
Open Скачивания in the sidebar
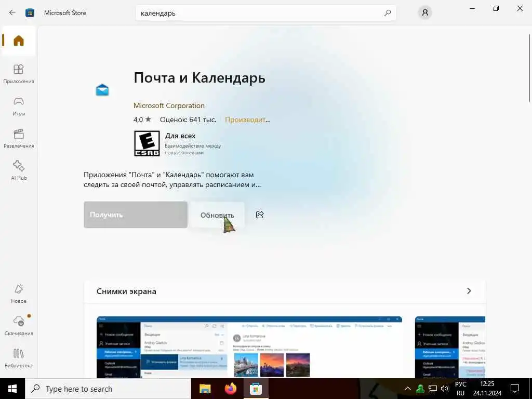[x=18, y=326]
